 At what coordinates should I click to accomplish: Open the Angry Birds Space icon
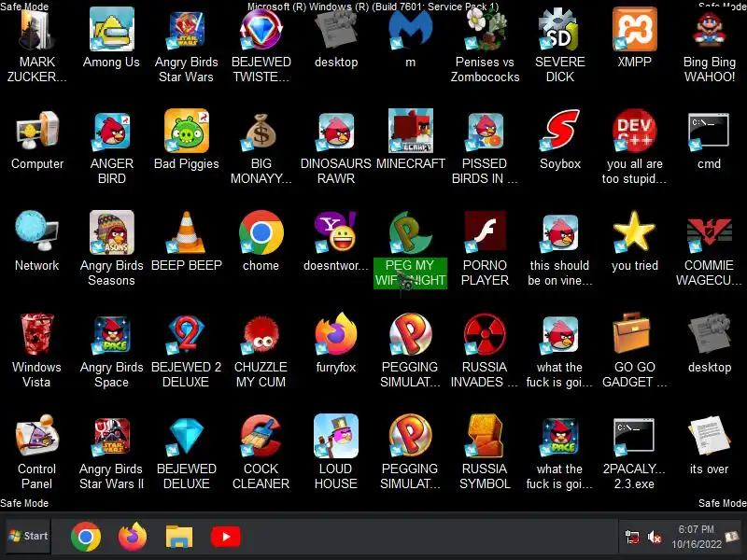tap(111, 334)
